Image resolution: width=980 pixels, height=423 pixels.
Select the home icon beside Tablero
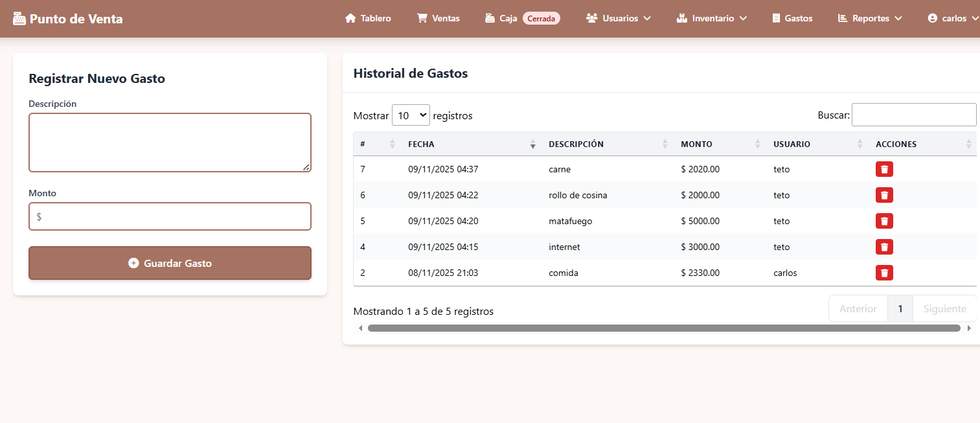(350, 18)
